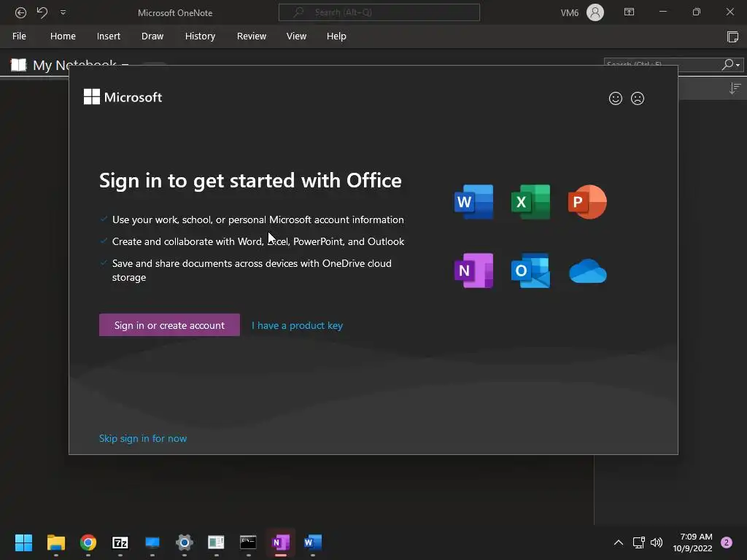The height and width of the screenshot is (560, 747).
Task: Switch to the Home tab
Action: pos(63,36)
